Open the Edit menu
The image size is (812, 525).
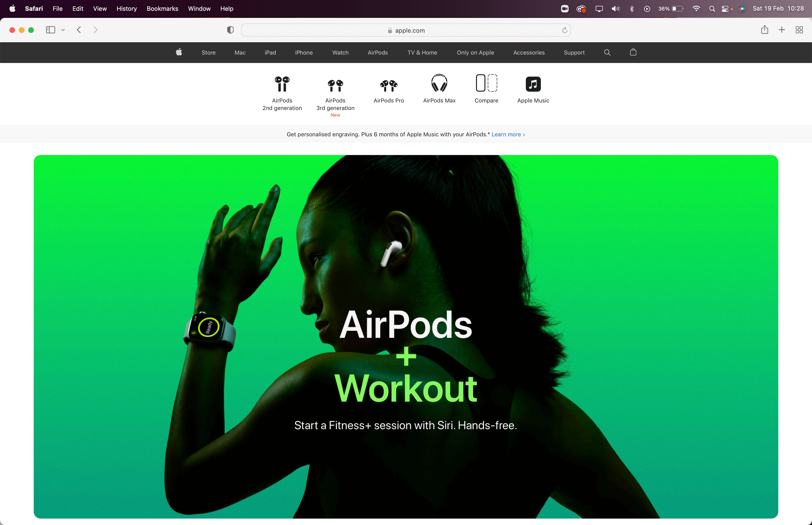pos(78,8)
